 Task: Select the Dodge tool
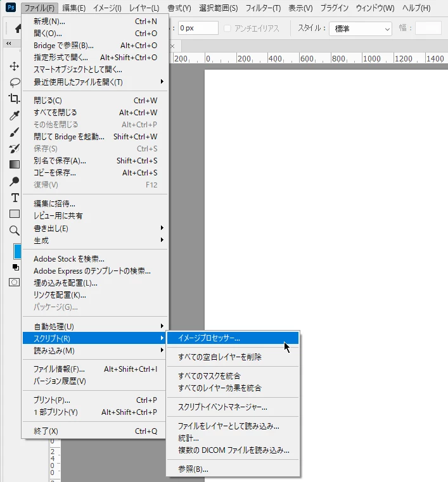[x=15, y=181]
